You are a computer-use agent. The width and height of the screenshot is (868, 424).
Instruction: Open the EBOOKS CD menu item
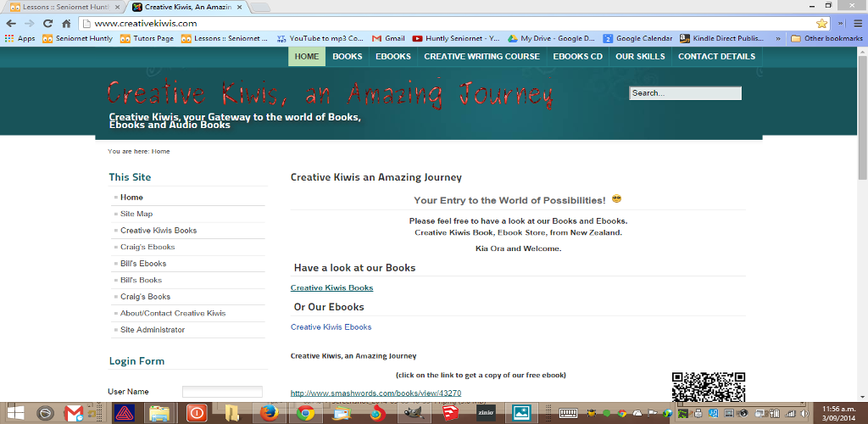click(x=577, y=57)
